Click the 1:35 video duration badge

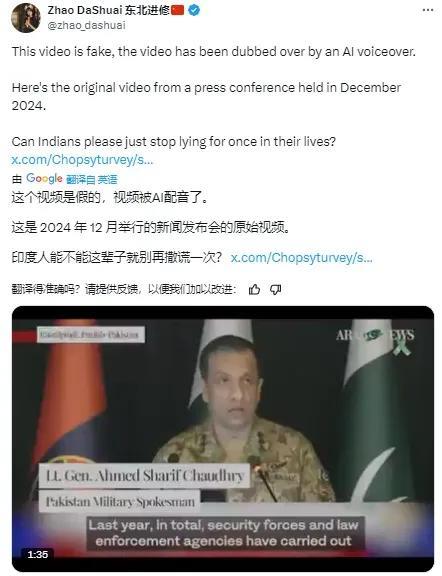(x=37, y=554)
